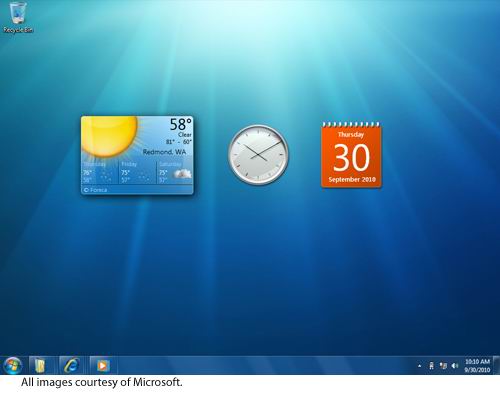Click the 58° current temperature

tap(181, 124)
